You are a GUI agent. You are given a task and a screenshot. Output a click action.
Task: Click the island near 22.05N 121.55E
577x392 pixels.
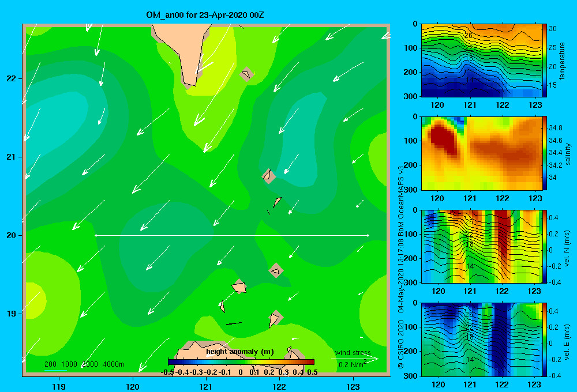point(246,74)
